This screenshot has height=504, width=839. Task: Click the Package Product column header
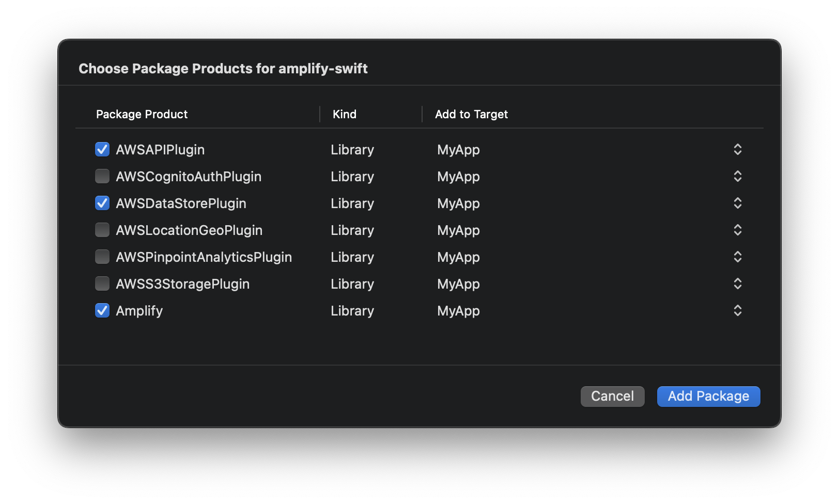pyautogui.click(x=142, y=114)
